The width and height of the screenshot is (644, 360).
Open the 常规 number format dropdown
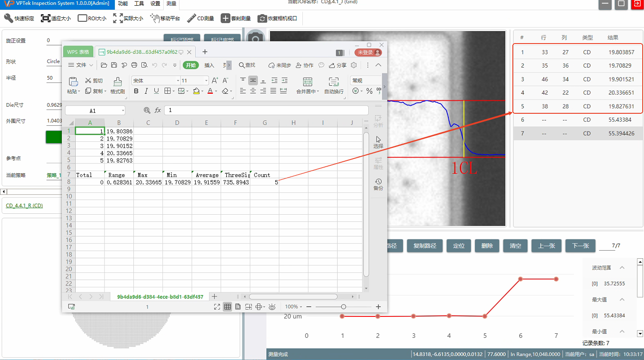pyautogui.click(x=366, y=80)
